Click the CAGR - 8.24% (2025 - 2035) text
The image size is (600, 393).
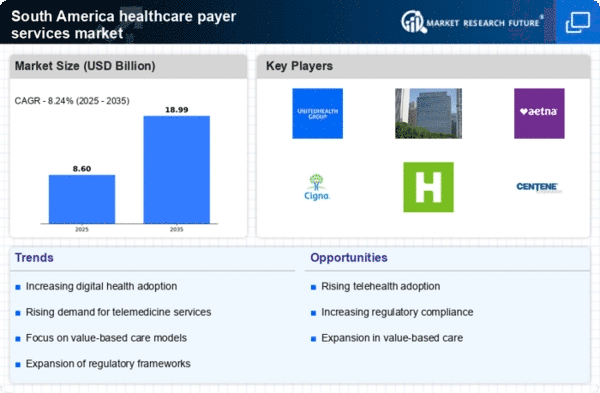coord(72,101)
